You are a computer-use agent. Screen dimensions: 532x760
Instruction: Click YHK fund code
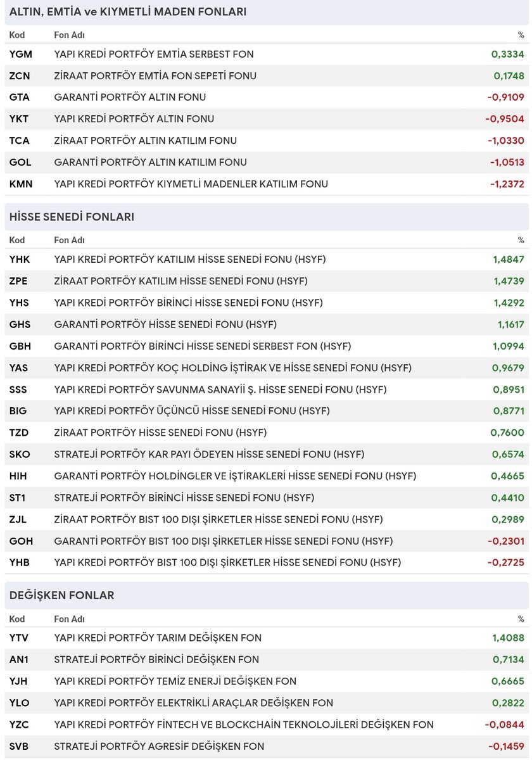pyautogui.click(x=20, y=259)
